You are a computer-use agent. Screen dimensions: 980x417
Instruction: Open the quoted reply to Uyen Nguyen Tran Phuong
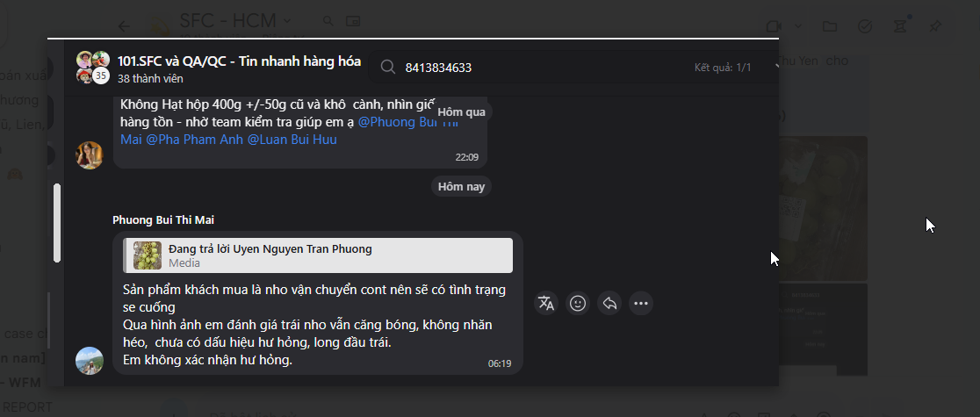pyautogui.click(x=318, y=255)
